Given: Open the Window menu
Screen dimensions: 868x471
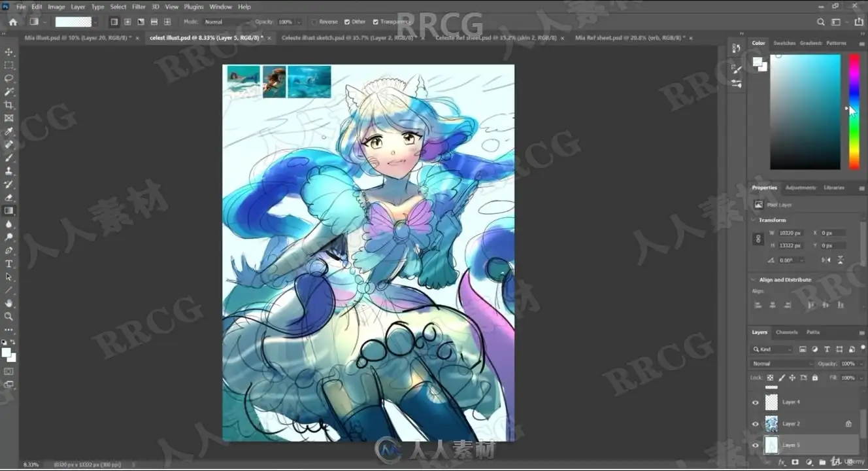Looking at the screenshot, I should coord(221,7).
